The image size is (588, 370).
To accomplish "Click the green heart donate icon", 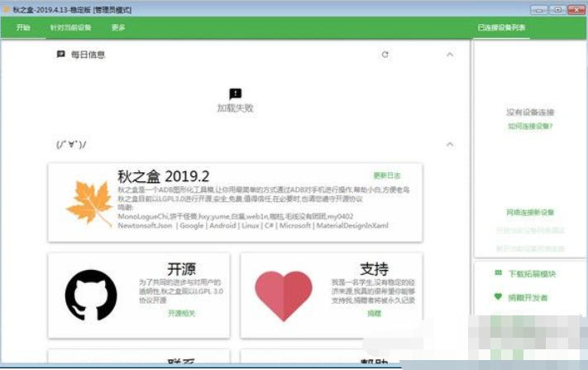I will [x=498, y=297].
